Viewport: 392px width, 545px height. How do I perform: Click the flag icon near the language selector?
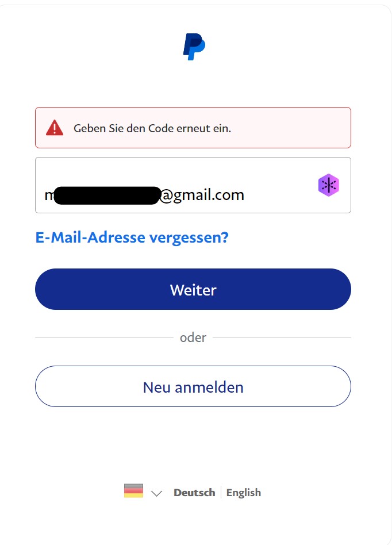coord(134,492)
